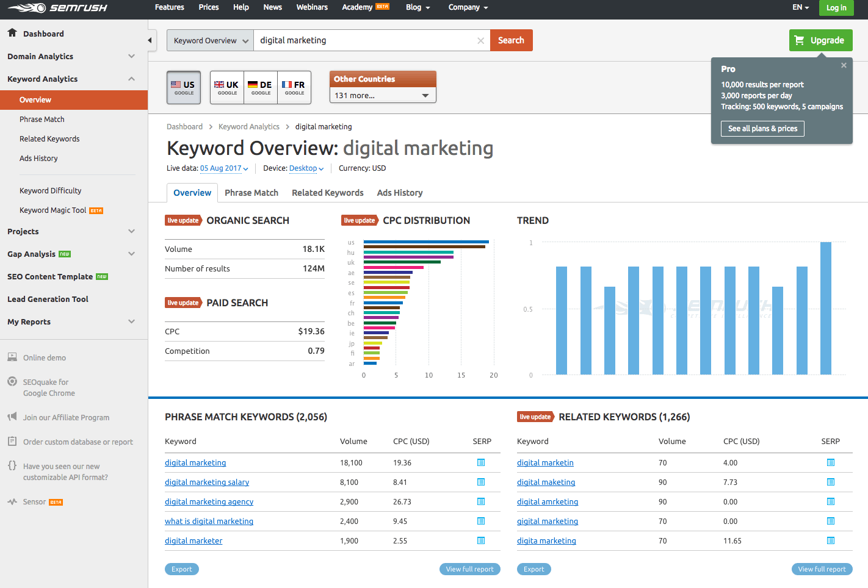
Task: Open the live data date dropdown
Action: pos(224,168)
